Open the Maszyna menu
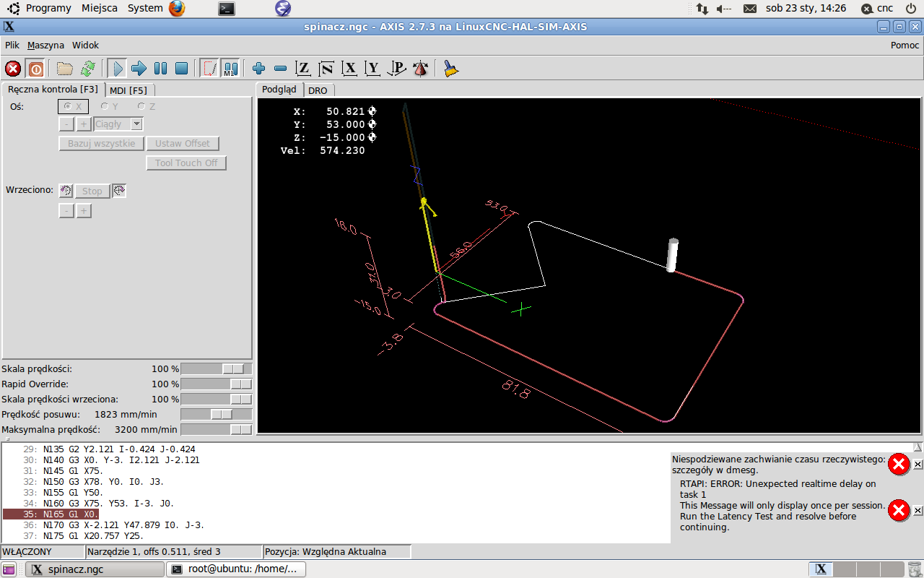924x578 pixels. (x=45, y=45)
